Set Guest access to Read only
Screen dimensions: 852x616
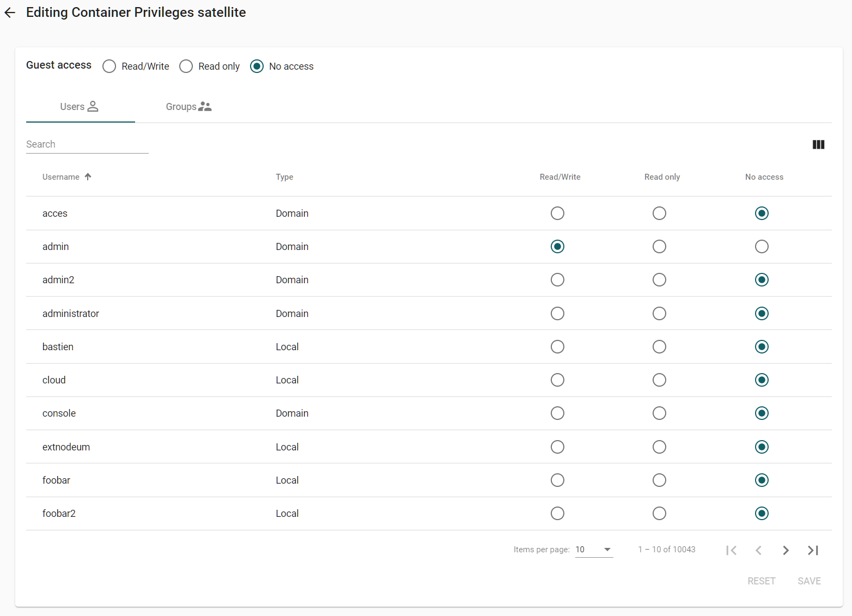[186, 66]
